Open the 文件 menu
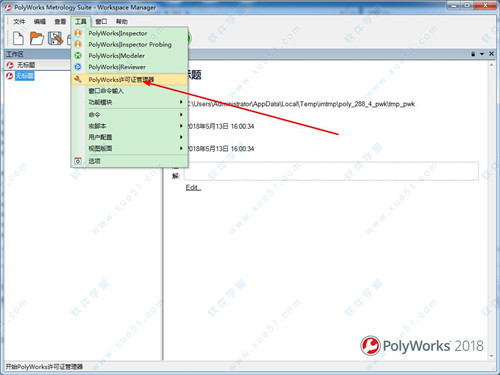Image resolution: width=500 pixels, height=375 pixels. (x=19, y=22)
